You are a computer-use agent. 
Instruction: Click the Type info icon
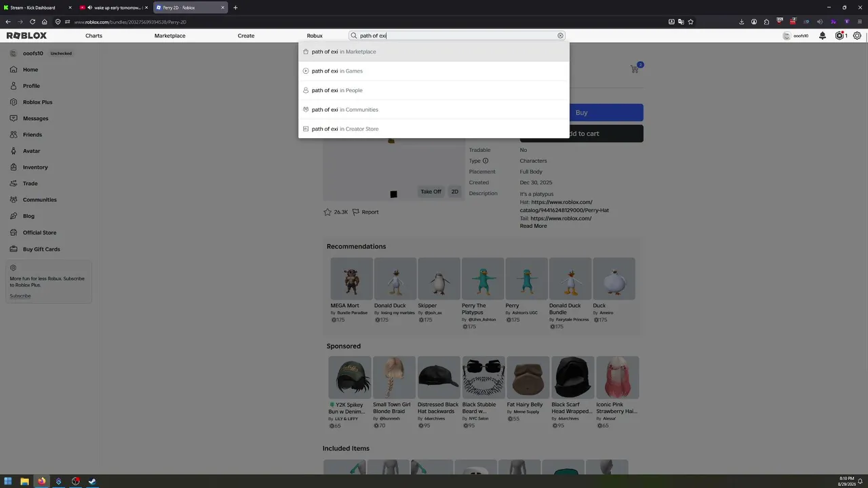tap(485, 161)
